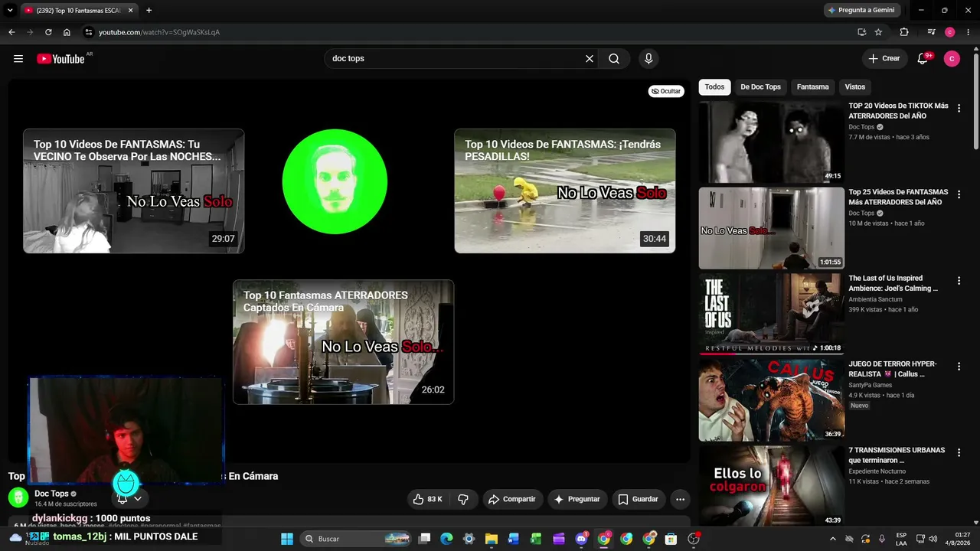This screenshot has width=980, height=551.
Task: Like the video with 83 K likes
Action: 427,499
